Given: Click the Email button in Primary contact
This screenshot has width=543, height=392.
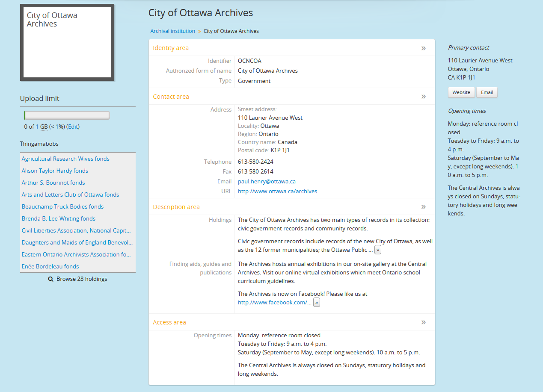Looking at the screenshot, I should coord(487,92).
